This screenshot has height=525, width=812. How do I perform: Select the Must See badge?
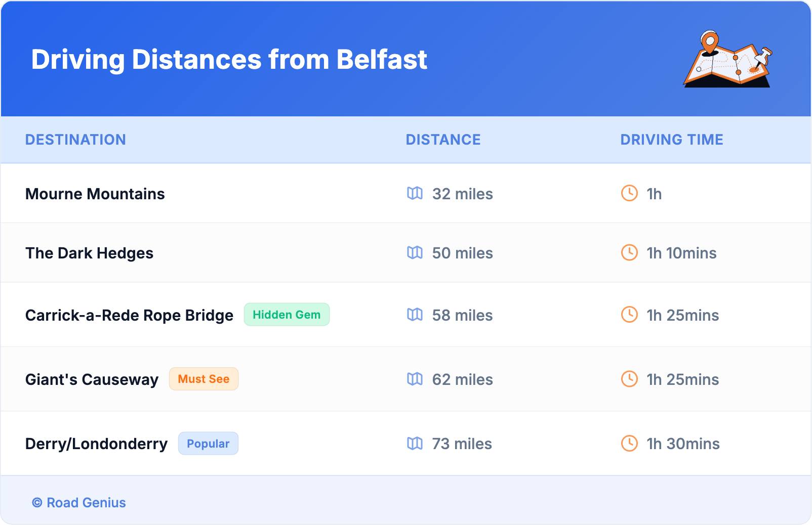click(204, 379)
